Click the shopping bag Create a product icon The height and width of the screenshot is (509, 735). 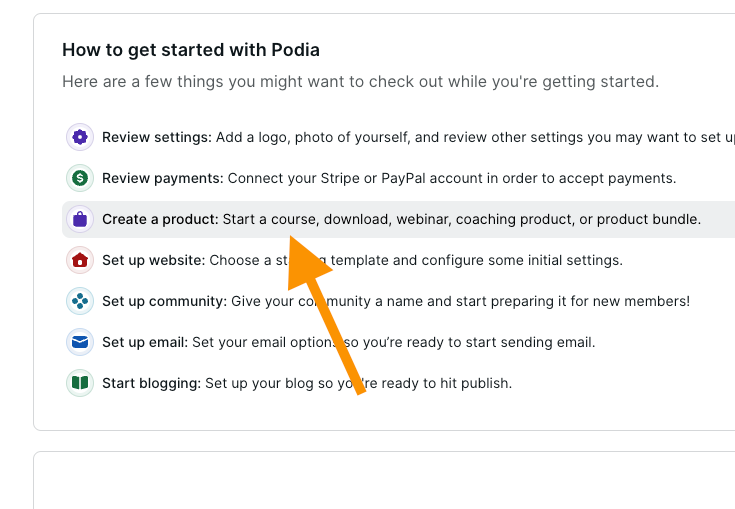click(80, 219)
